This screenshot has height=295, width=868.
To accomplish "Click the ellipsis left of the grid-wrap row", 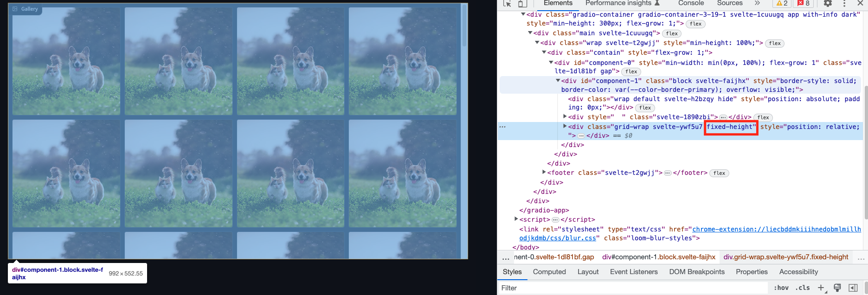I will 502,127.
